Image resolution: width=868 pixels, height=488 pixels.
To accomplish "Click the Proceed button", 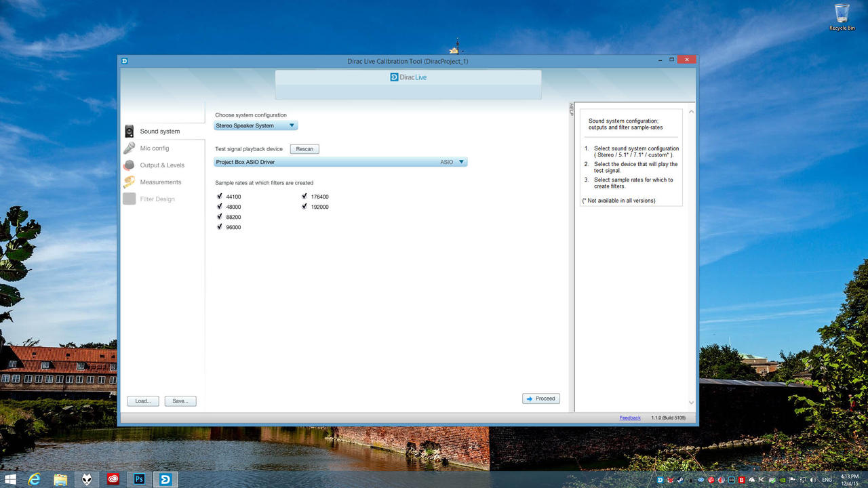I will (x=541, y=399).
